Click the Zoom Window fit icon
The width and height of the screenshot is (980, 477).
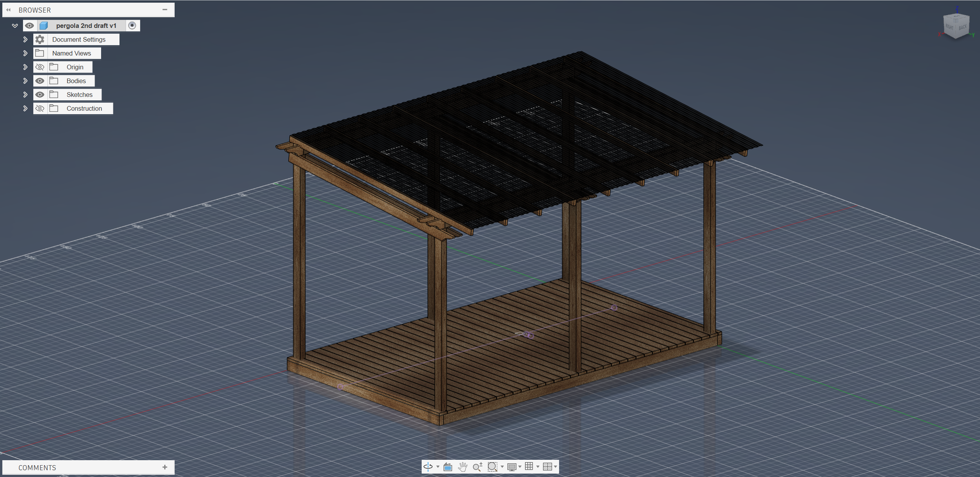pos(492,467)
